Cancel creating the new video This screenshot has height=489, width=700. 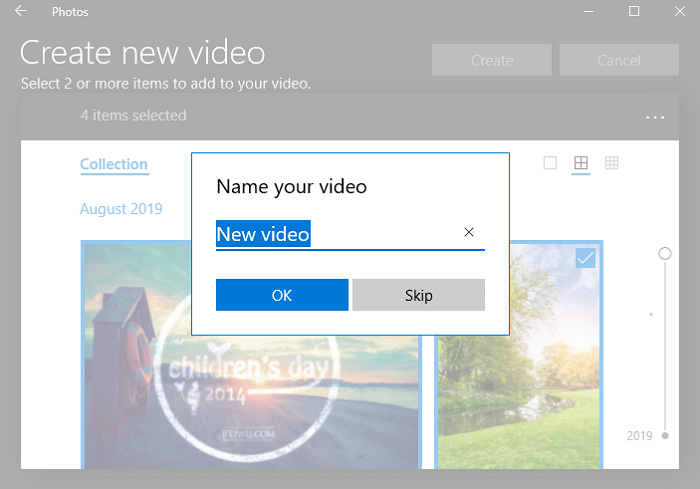(618, 60)
